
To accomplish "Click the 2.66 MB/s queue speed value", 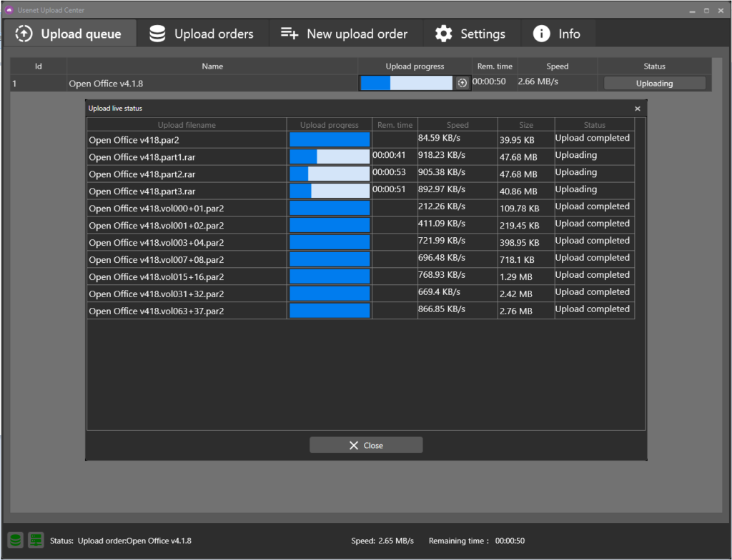I will coord(538,81).
